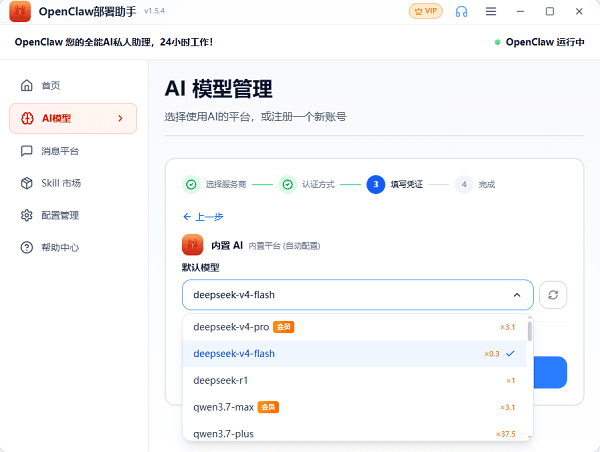The width and height of the screenshot is (600, 452).
Task: Click the 默认模型 label
Action: point(201,268)
